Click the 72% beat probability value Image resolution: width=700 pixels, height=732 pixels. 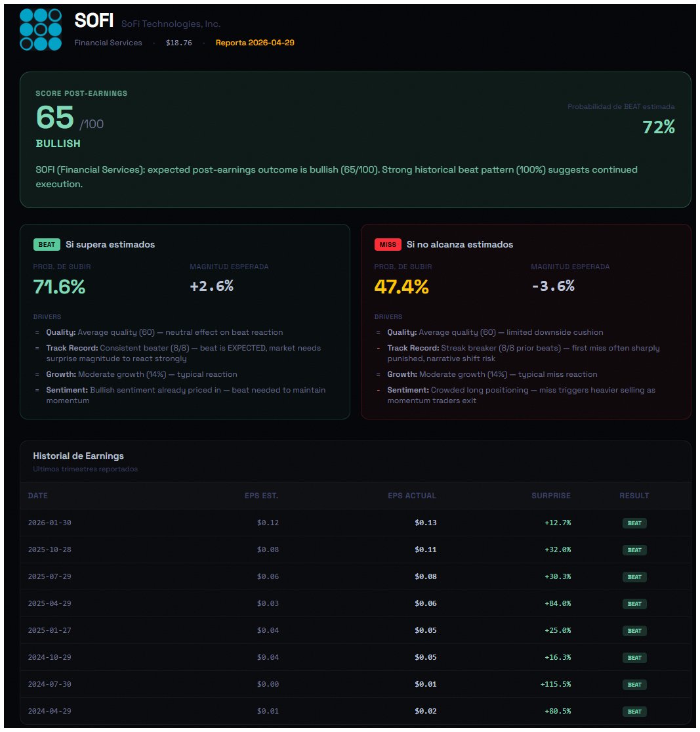(x=659, y=127)
